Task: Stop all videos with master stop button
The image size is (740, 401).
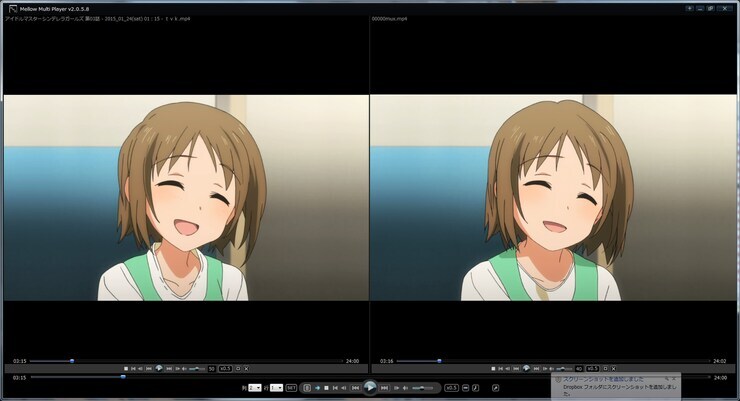Action: point(326,388)
